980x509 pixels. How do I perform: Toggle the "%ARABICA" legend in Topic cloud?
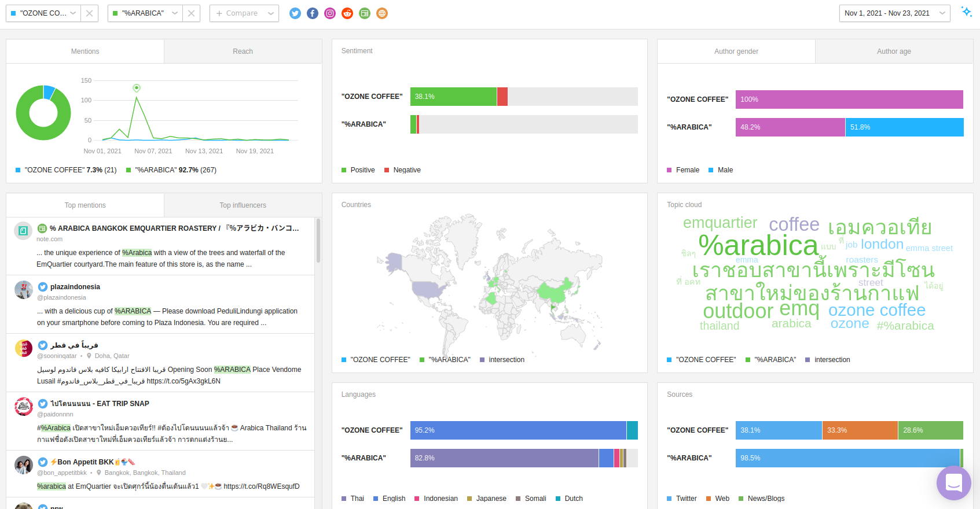point(771,360)
